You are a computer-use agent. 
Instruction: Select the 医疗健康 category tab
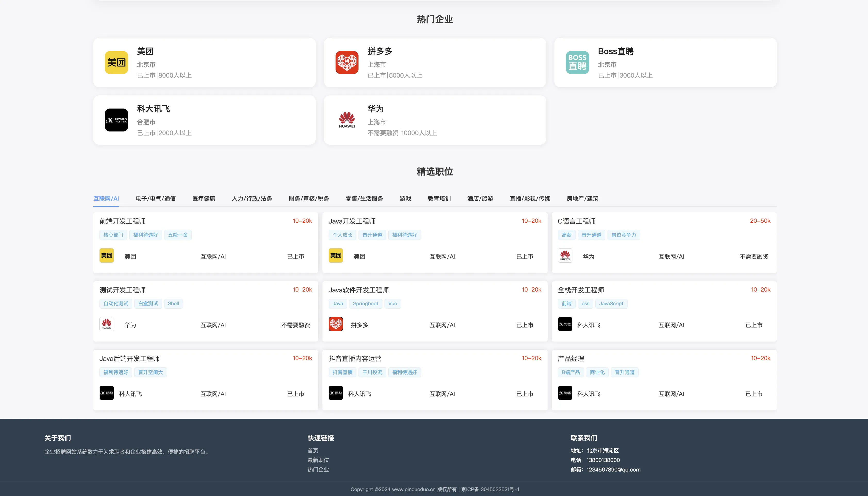204,199
